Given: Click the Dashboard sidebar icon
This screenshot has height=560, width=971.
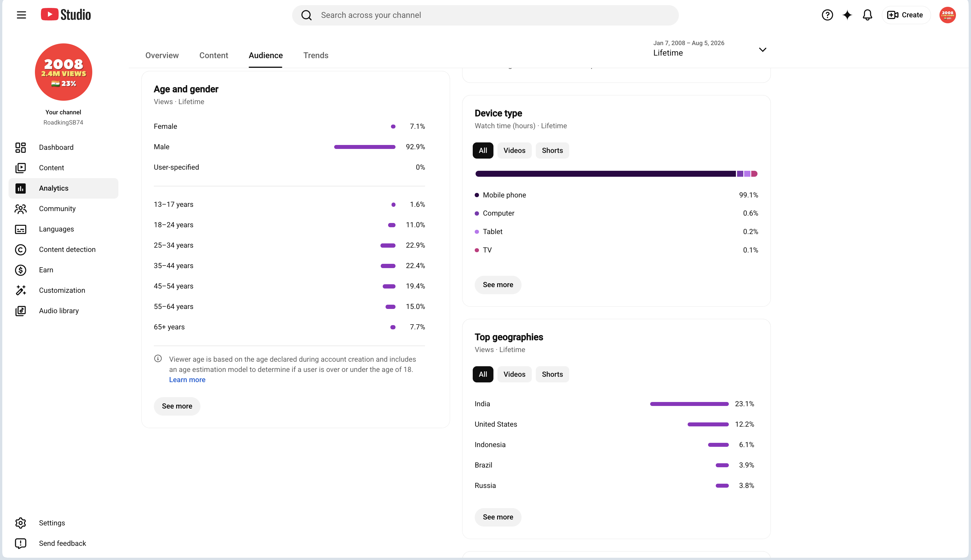Looking at the screenshot, I should click(20, 147).
